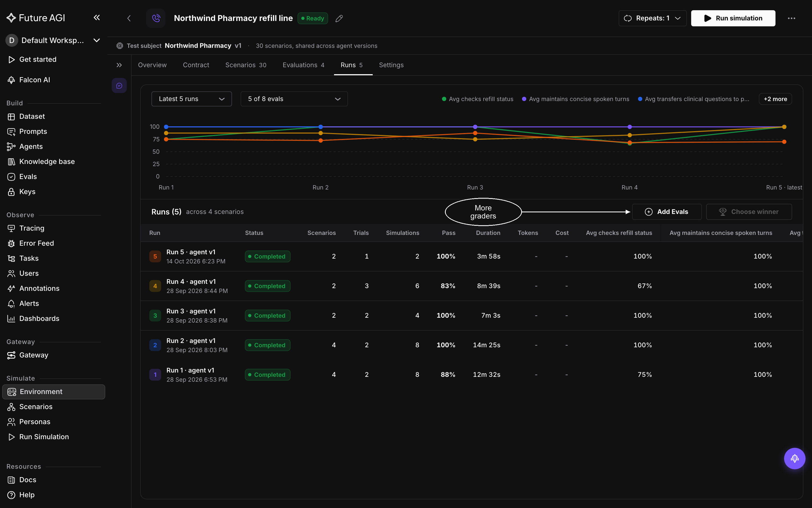
Task: Click the Run simulation button
Action: click(x=733, y=18)
